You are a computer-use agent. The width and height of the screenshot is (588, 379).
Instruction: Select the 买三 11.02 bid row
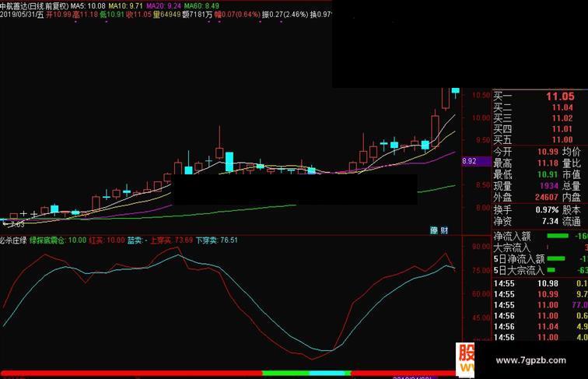click(x=540, y=118)
